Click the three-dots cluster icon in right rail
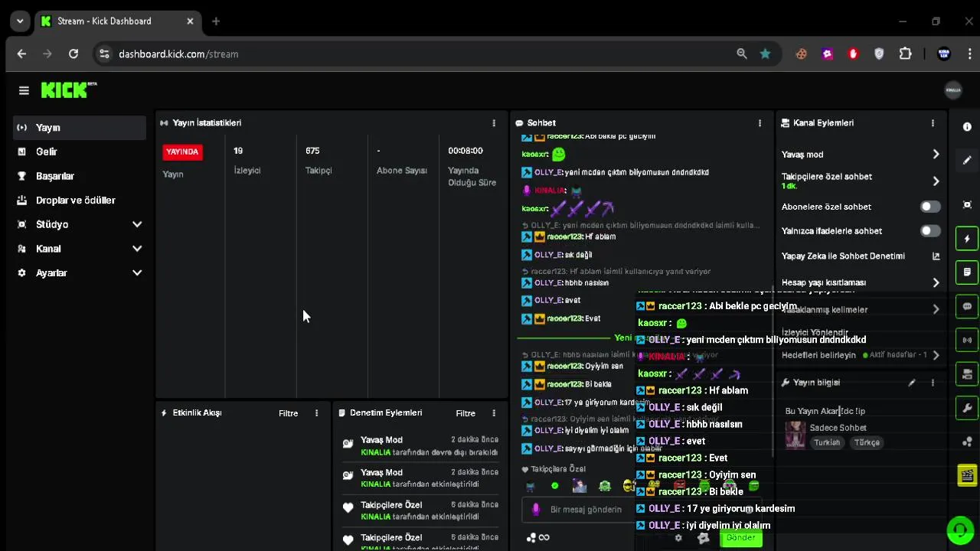This screenshot has width=980, height=551. tap(967, 442)
